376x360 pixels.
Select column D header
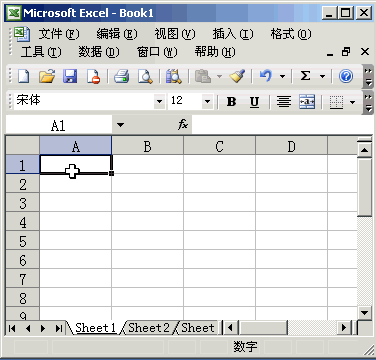(291, 146)
